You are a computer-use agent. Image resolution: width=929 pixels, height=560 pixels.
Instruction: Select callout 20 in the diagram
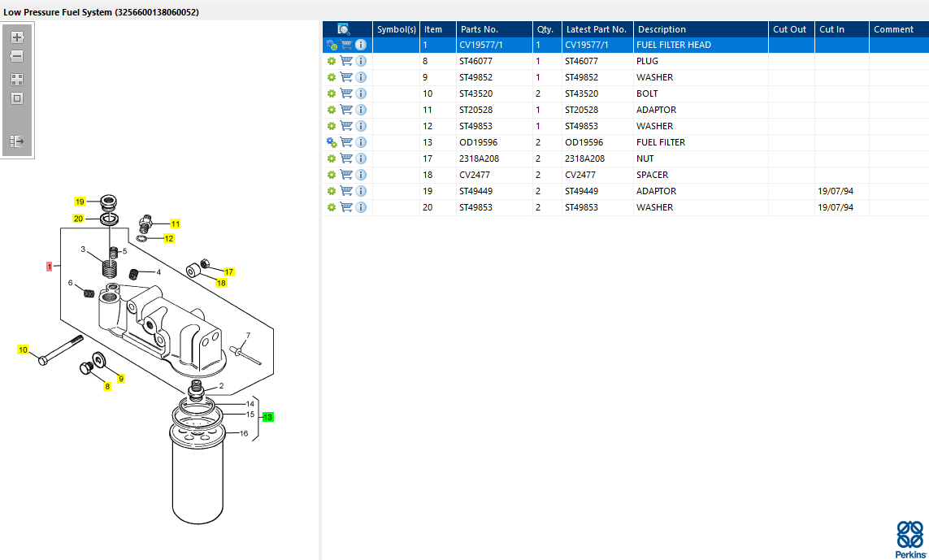78,219
